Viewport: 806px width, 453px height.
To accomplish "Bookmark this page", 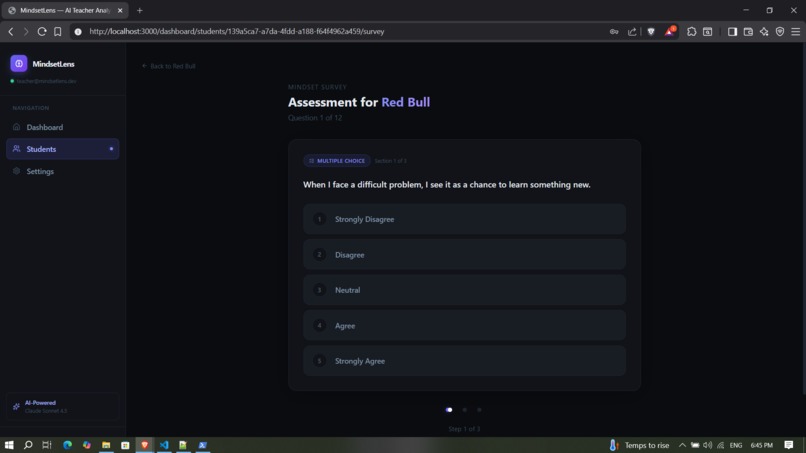I will tap(58, 31).
